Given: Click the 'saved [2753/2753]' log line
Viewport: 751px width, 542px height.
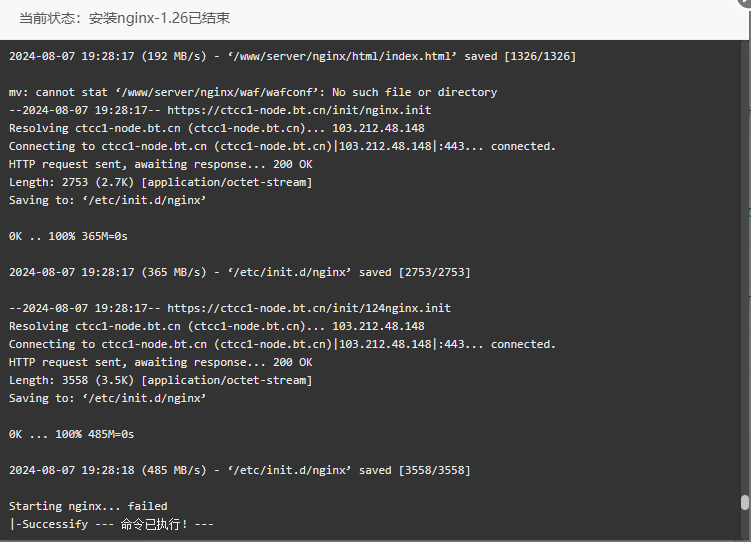Looking at the screenshot, I should pos(239,272).
